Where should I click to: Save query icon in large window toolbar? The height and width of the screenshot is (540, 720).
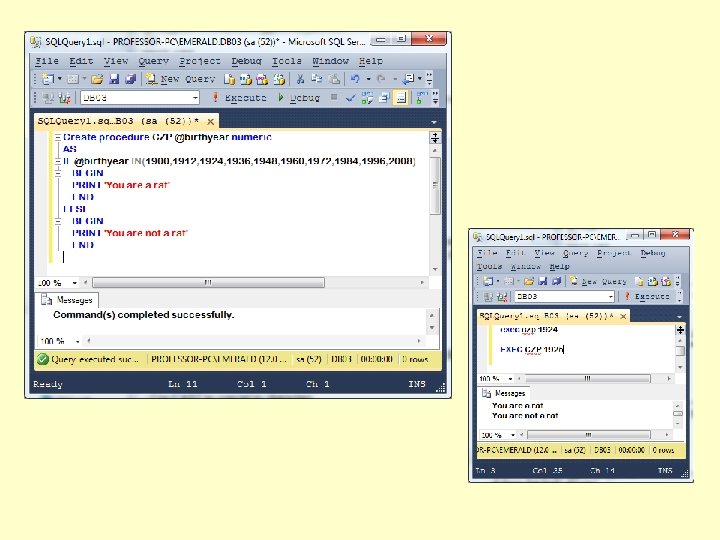pos(114,79)
